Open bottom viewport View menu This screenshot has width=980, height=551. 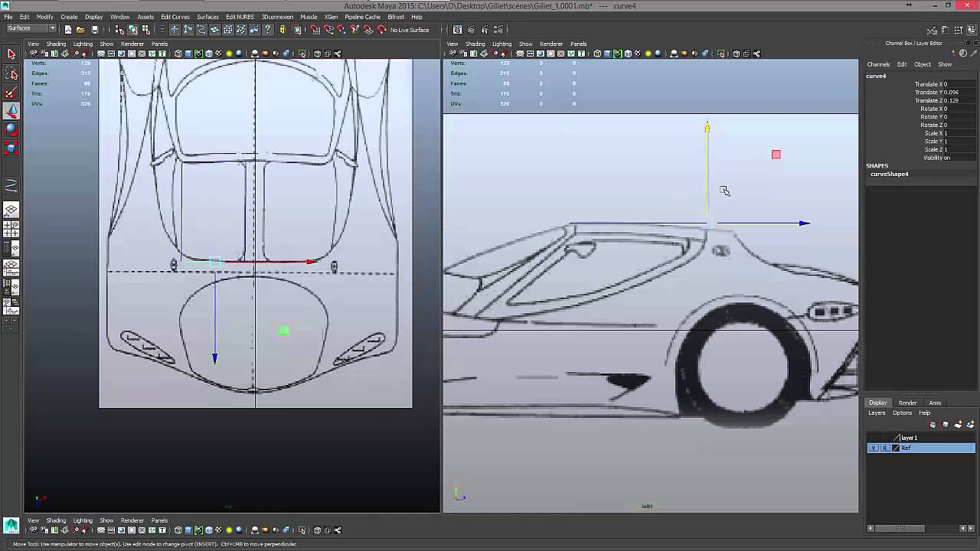click(x=33, y=520)
